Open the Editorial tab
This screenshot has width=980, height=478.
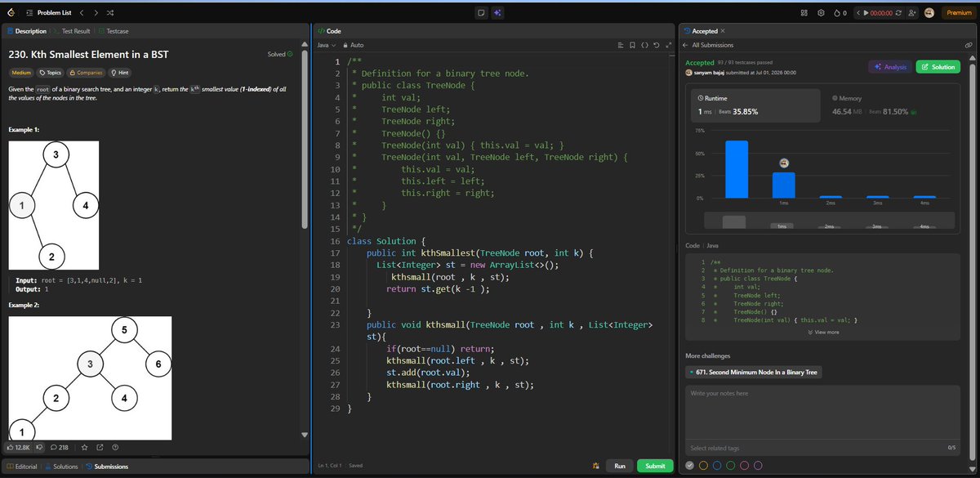[22, 467]
